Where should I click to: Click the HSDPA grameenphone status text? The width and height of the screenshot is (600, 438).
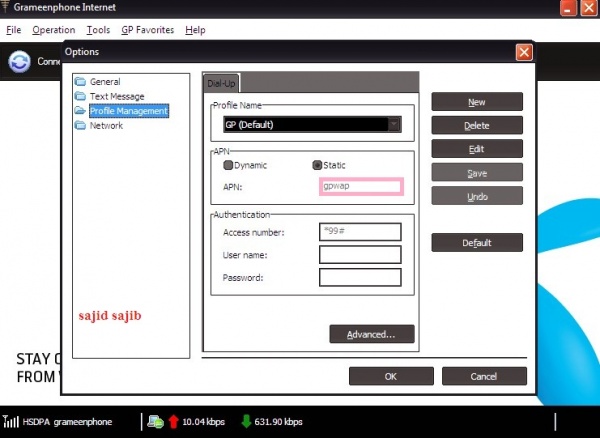coord(67,422)
